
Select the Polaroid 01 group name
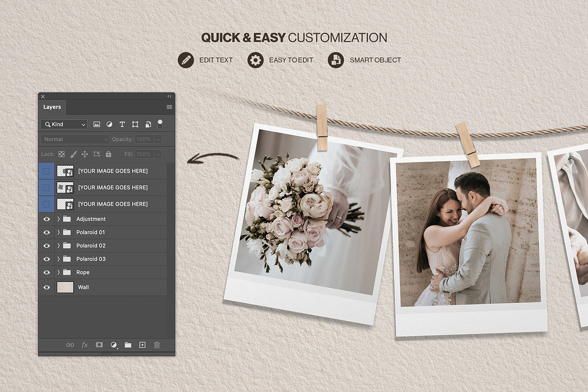pos(91,232)
